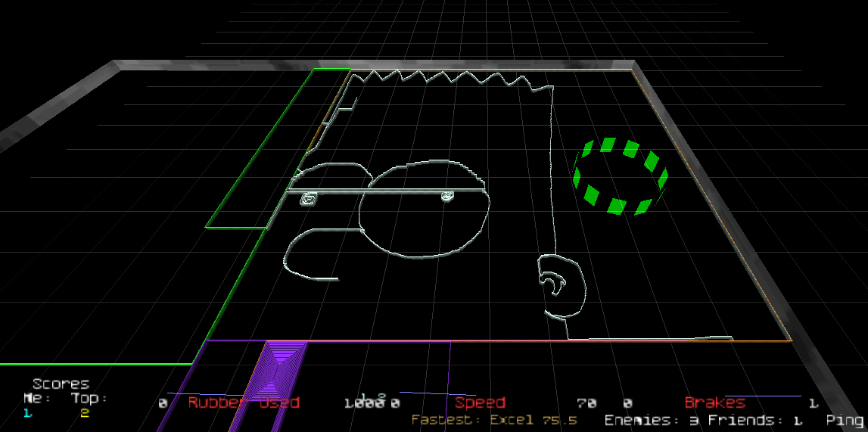Click the Speed gauge label
Viewport: 868px width, 432px height.
pos(480,402)
